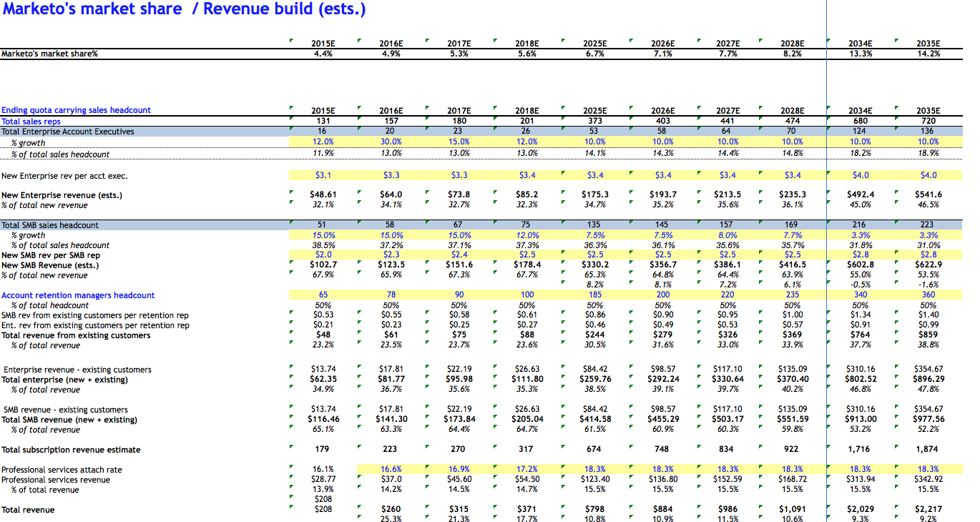Select Total SMB revenue 2034E $913.00
Screen dimensions: 980x522
(861, 419)
